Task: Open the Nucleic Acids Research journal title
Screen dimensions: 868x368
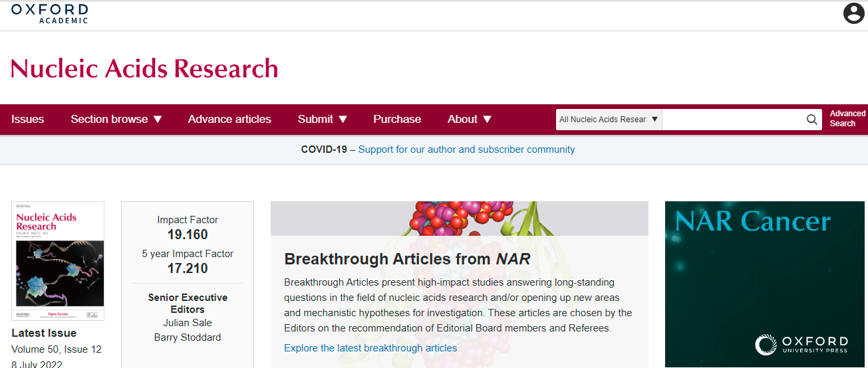Action: pyautogui.click(x=144, y=68)
